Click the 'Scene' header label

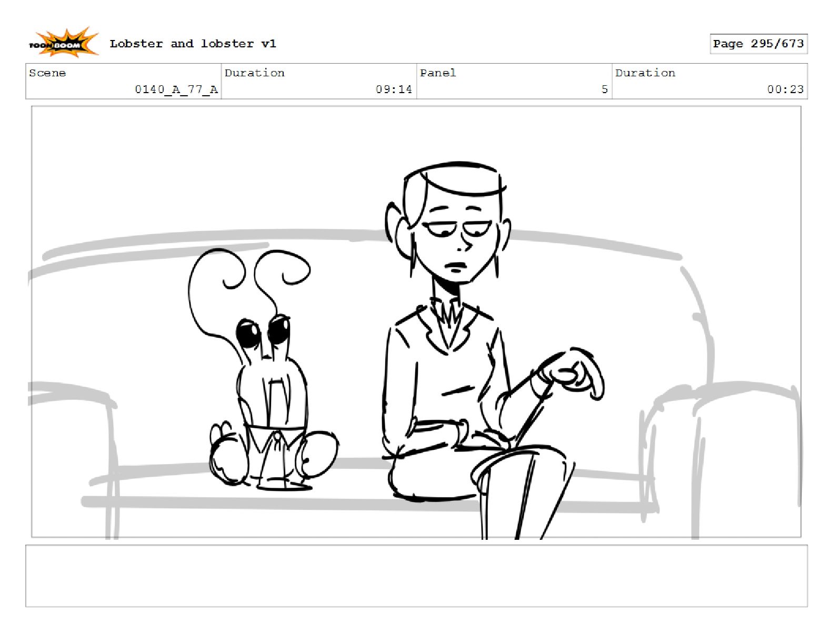click(47, 73)
